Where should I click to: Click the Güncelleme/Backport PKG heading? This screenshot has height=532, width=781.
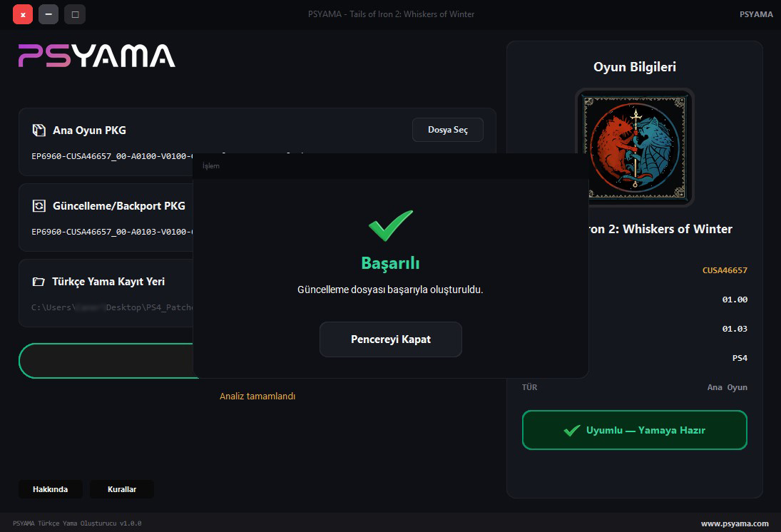coord(119,206)
